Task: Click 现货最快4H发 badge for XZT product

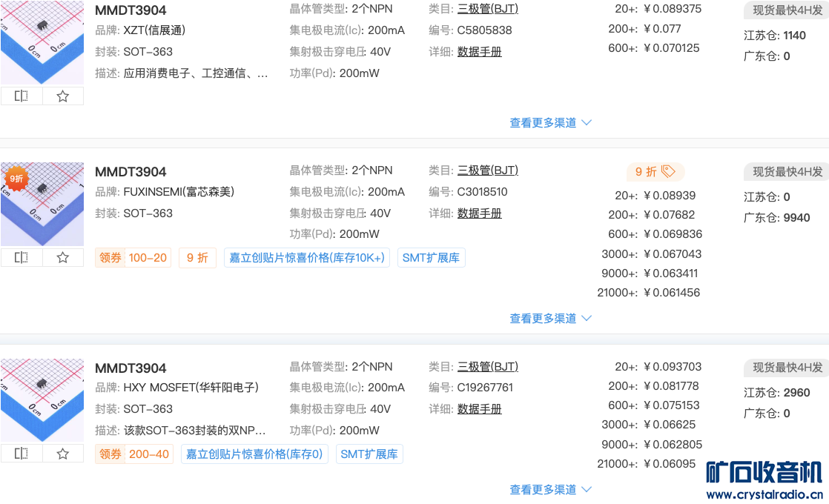Action: coord(787,10)
